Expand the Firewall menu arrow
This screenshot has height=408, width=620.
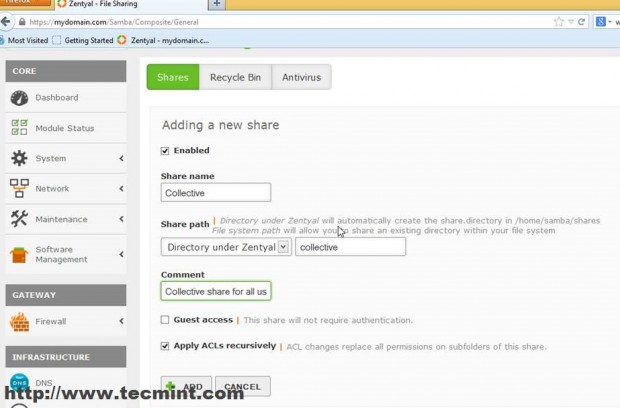(x=121, y=321)
